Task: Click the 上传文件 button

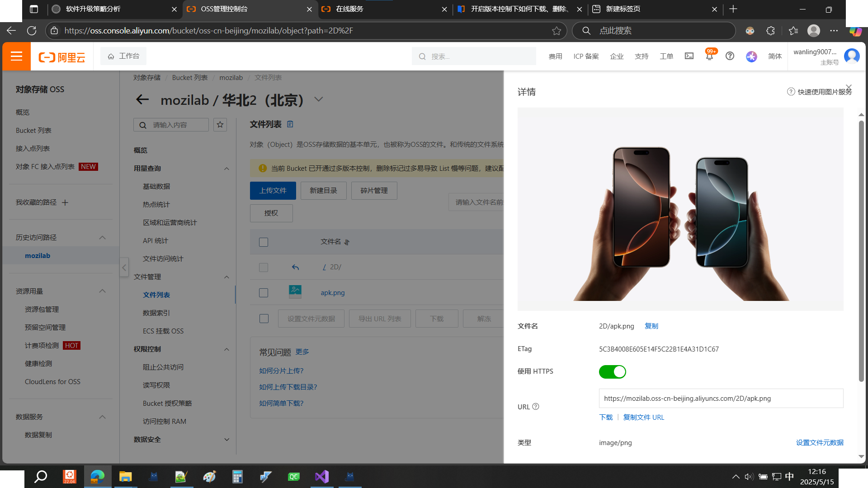Action: click(x=273, y=191)
